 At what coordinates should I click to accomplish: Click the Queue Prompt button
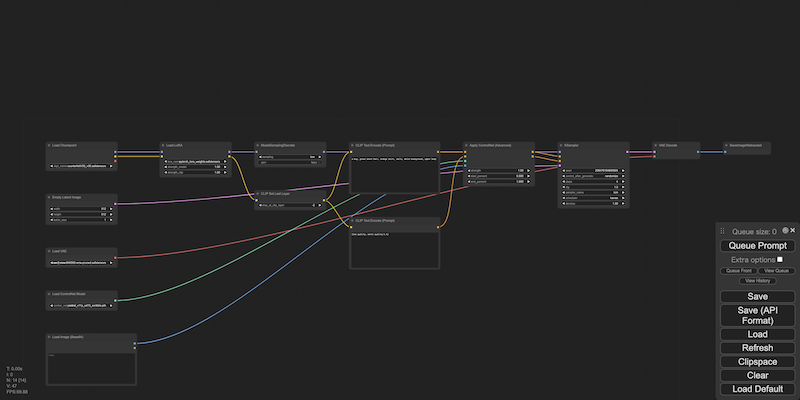click(757, 246)
